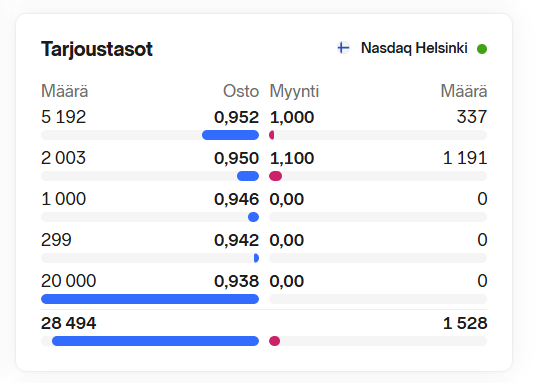Image resolution: width=537 pixels, height=383 pixels.
Task: Click the bid quantity 20 000
Action: tap(68, 281)
